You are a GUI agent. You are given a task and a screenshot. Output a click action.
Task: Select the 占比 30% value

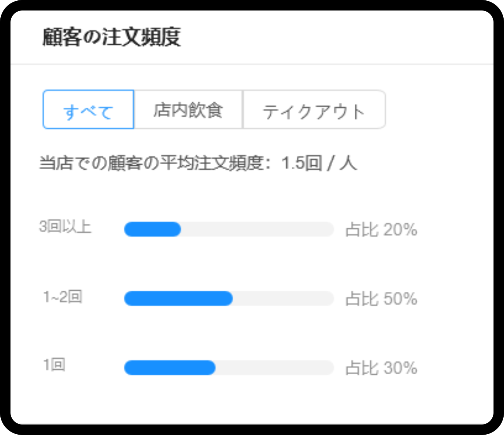tap(381, 368)
